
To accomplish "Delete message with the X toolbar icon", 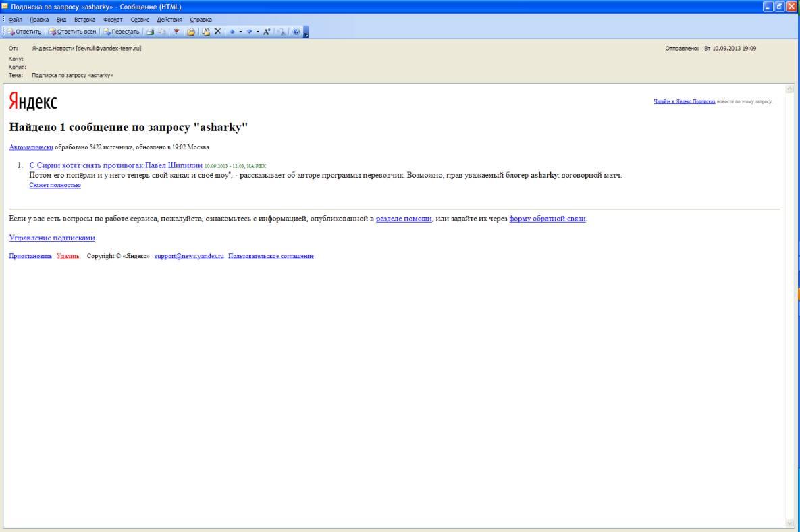I will coord(218,32).
